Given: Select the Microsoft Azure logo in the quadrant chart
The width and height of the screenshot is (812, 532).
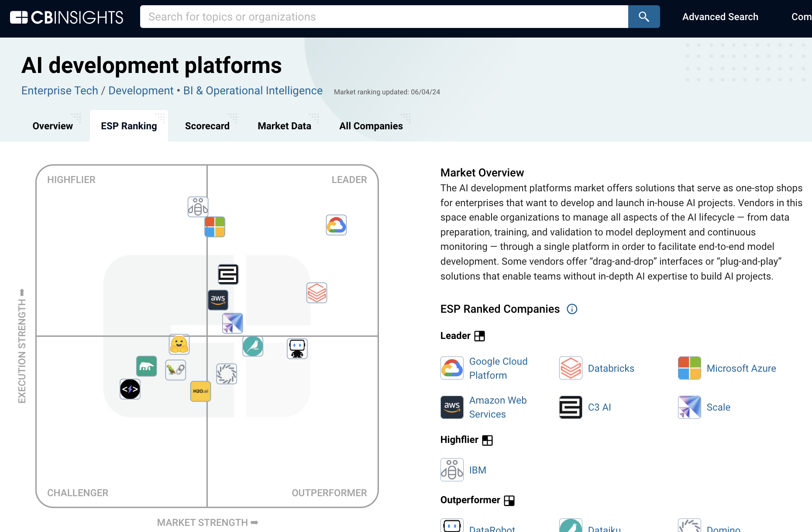Looking at the screenshot, I should pos(215,227).
